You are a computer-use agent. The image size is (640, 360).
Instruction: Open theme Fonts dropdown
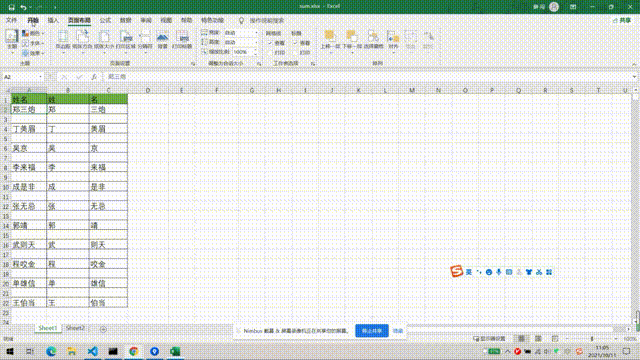pyautogui.click(x=33, y=43)
